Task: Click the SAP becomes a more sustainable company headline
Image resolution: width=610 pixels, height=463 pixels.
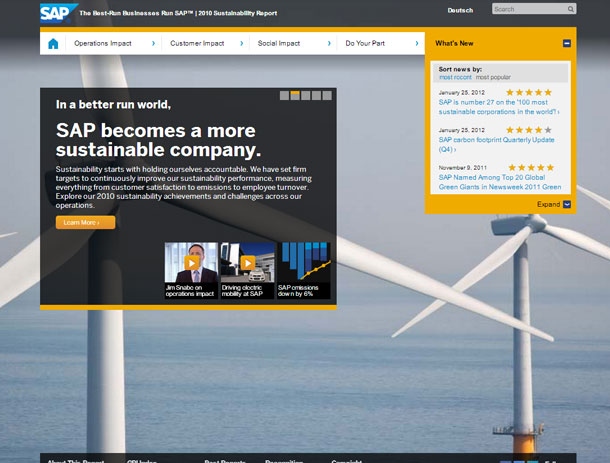Action: [x=158, y=140]
